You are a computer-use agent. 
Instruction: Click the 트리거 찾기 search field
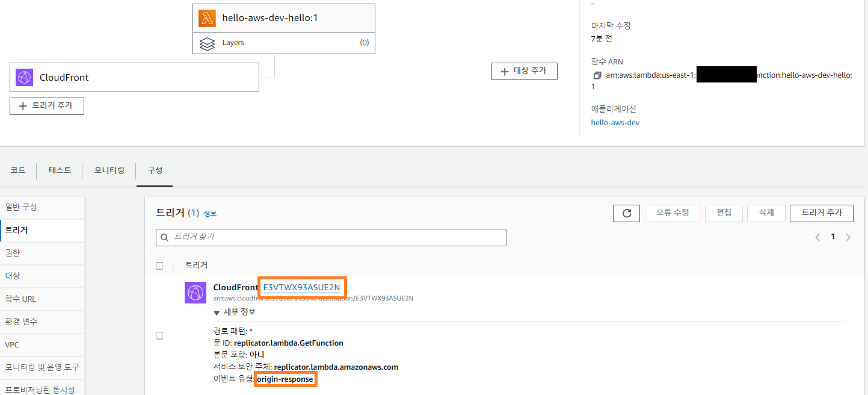331,237
